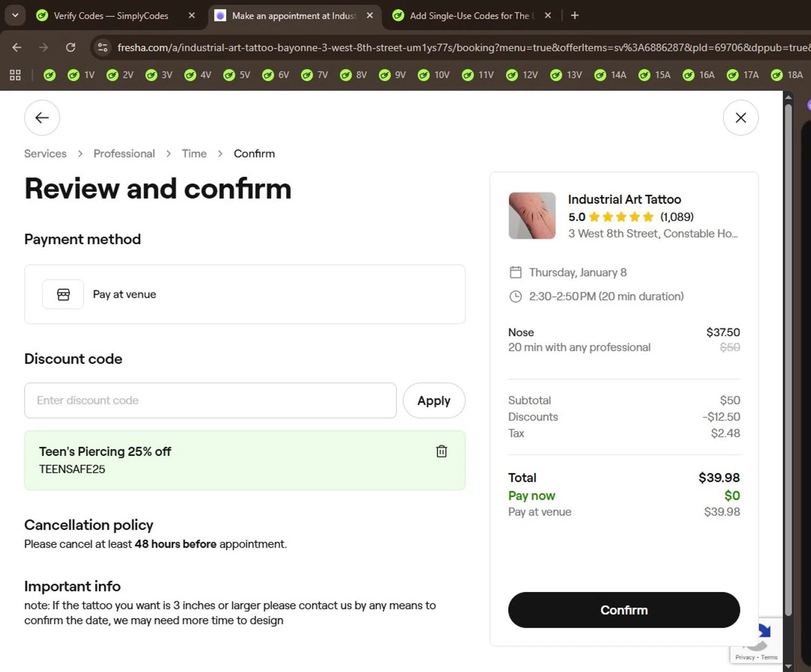Image resolution: width=811 pixels, height=672 pixels.
Task: Open the 4V bookmark
Action: point(198,75)
